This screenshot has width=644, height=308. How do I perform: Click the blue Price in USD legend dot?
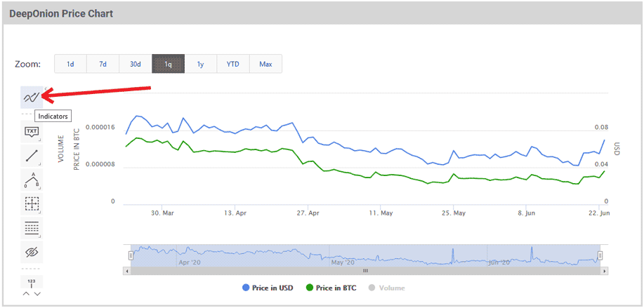(246, 288)
